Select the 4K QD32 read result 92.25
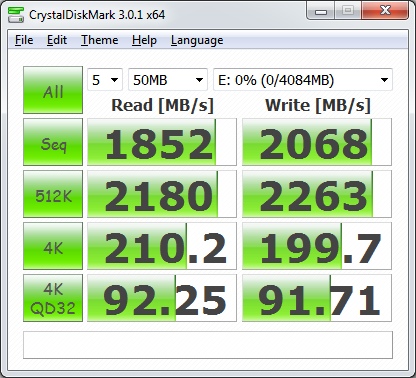 click(x=162, y=298)
